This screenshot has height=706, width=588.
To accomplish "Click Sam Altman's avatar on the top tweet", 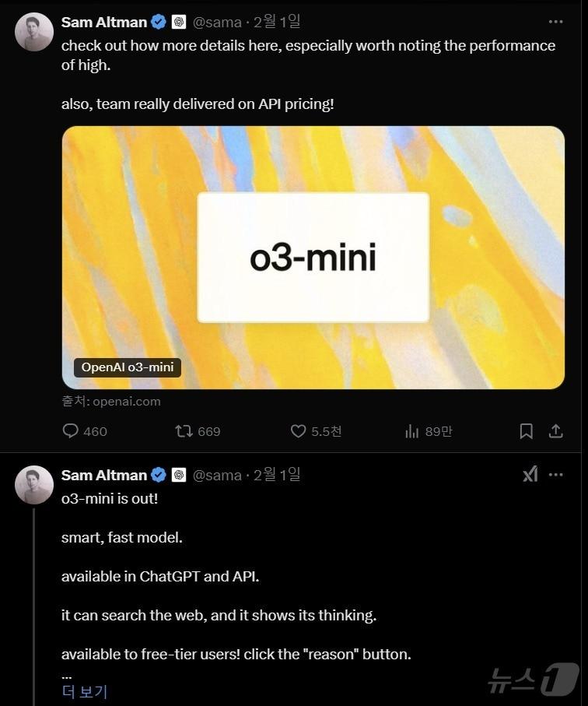I will [x=34, y=32].
